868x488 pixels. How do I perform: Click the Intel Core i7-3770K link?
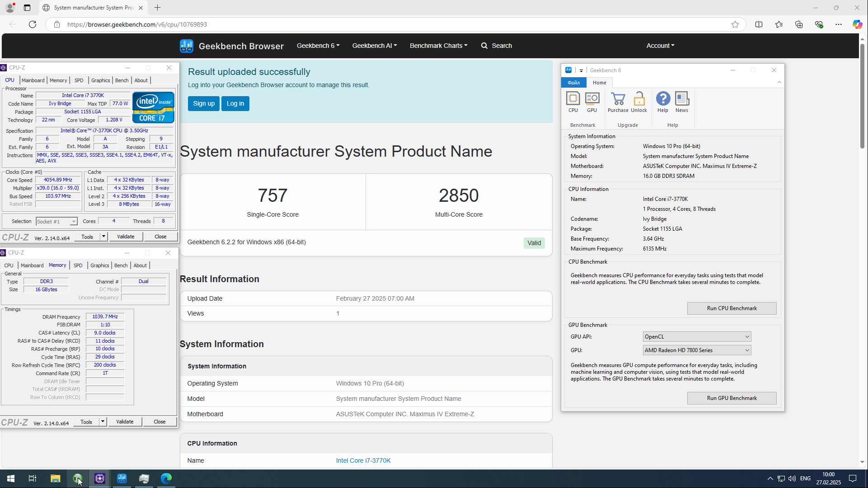363,460
